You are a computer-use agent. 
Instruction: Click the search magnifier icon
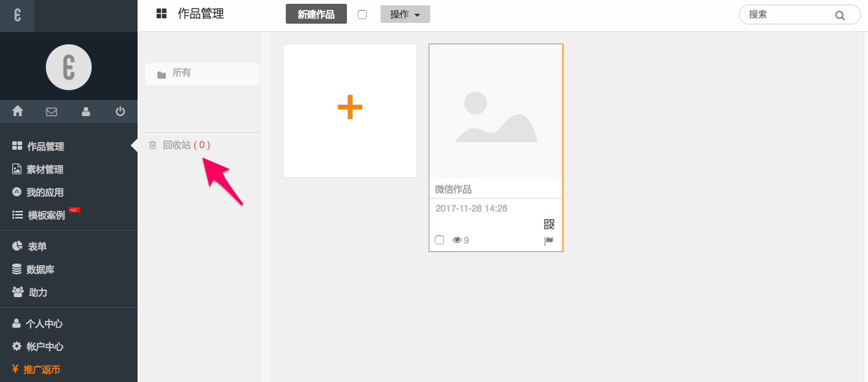840,15
